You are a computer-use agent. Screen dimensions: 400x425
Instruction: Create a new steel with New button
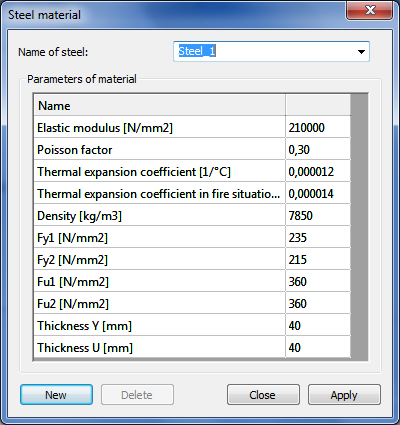click(x=56, y=395)
